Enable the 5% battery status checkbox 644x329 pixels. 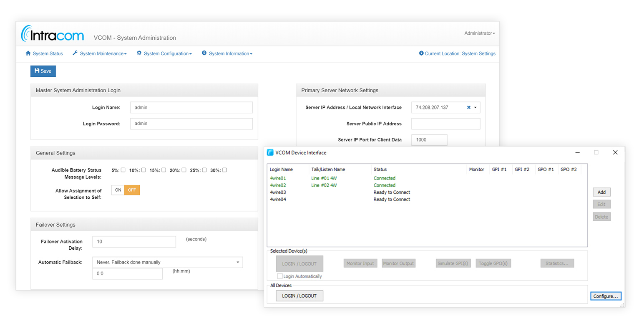(123, 170)
